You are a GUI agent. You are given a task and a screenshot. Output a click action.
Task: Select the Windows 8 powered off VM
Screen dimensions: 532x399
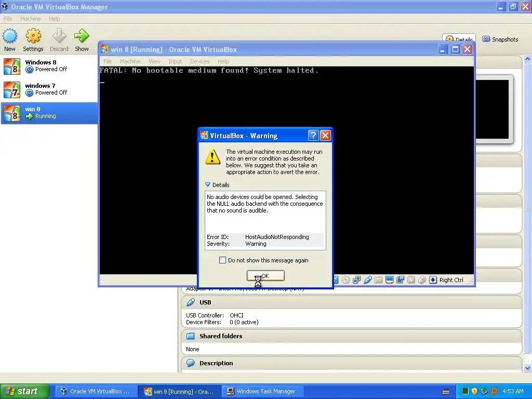(49, 66)
